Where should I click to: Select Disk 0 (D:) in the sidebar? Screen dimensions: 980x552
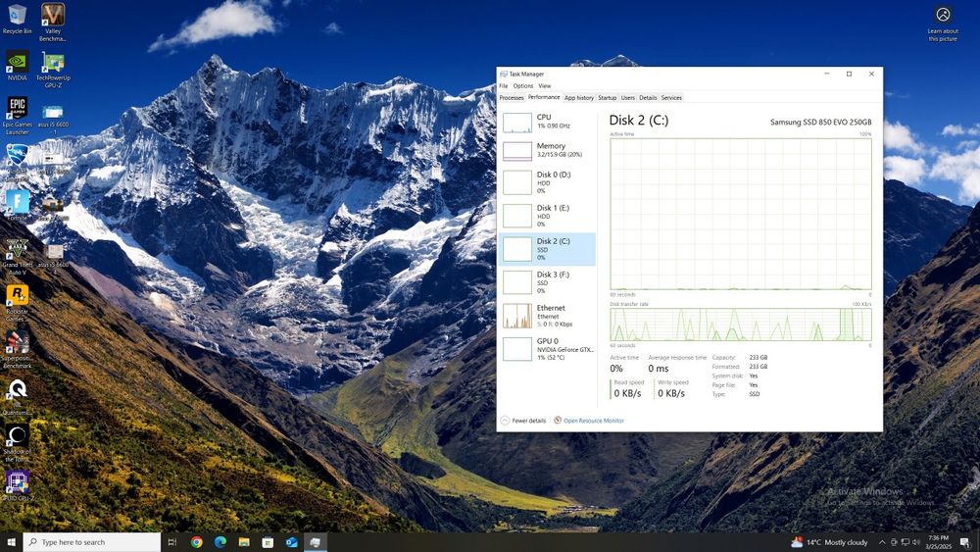[x=547, y=182]
